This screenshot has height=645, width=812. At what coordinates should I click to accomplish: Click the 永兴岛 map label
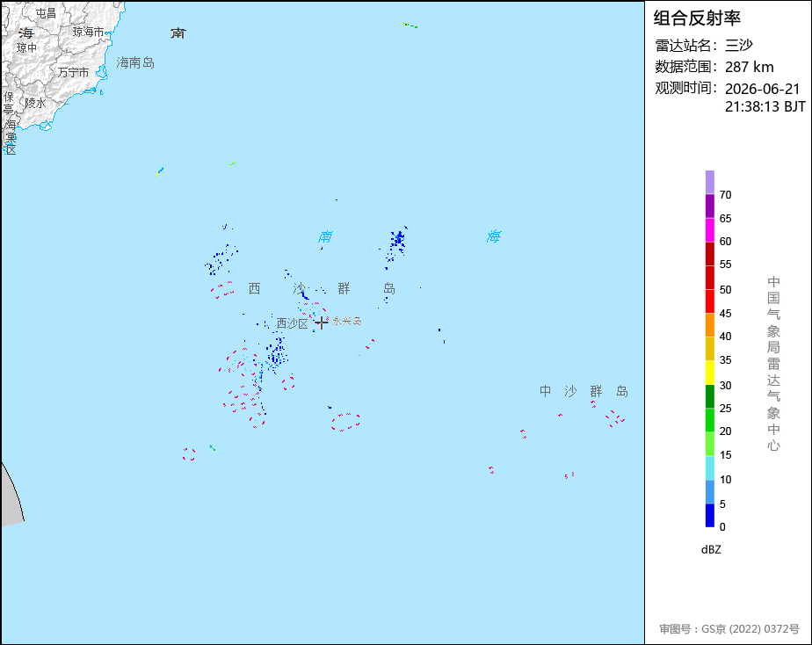347,321
